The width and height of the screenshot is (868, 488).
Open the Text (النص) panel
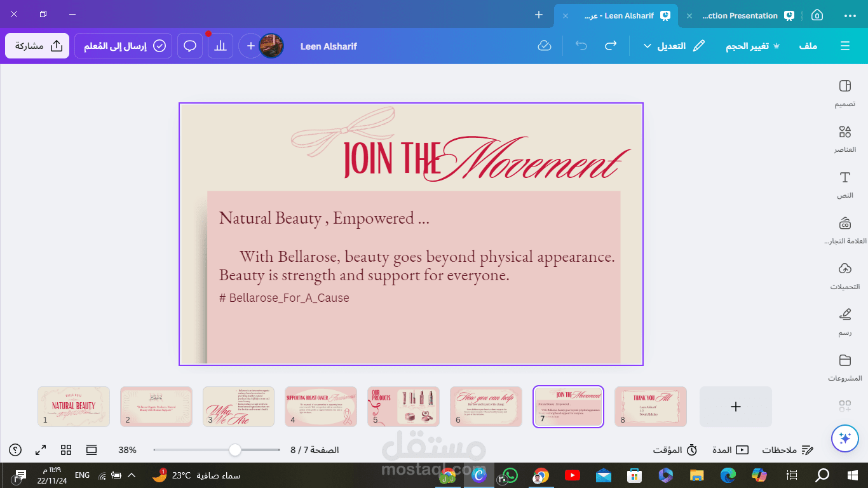pos(844,184)
